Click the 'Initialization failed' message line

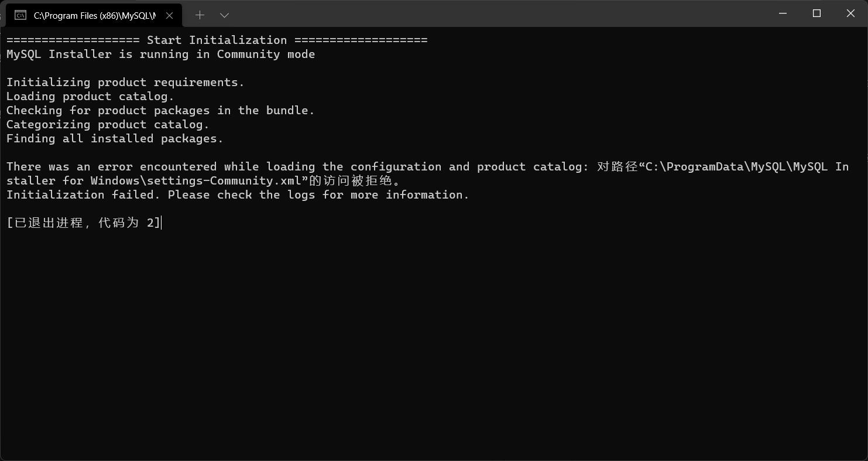[x=238, y=194]
